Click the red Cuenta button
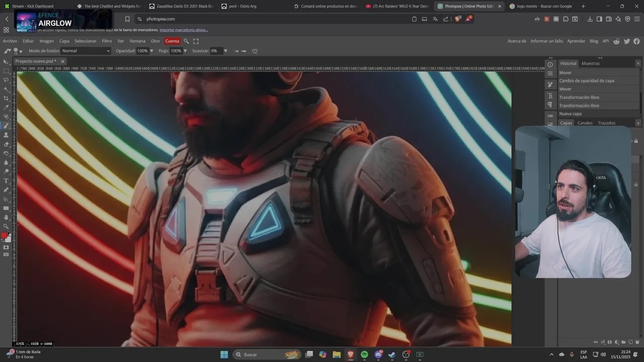This screenshot has height=362, width=644. pyautogui.click(x=172, y=41)
